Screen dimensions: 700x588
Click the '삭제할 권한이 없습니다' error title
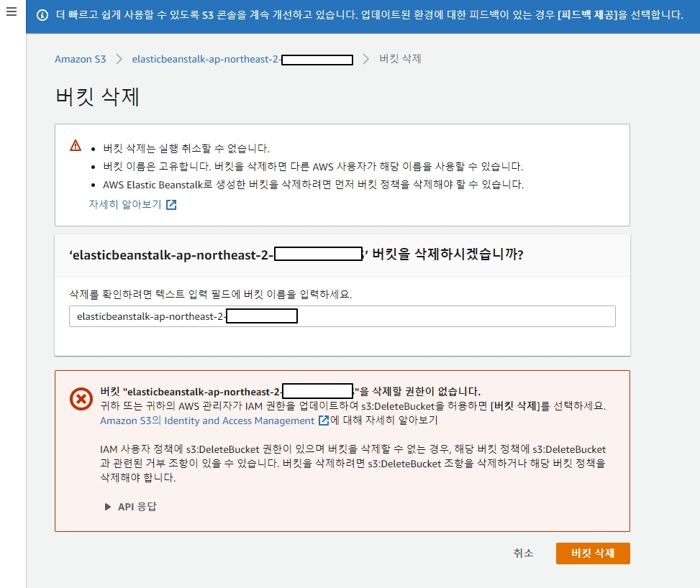point(290,392)
